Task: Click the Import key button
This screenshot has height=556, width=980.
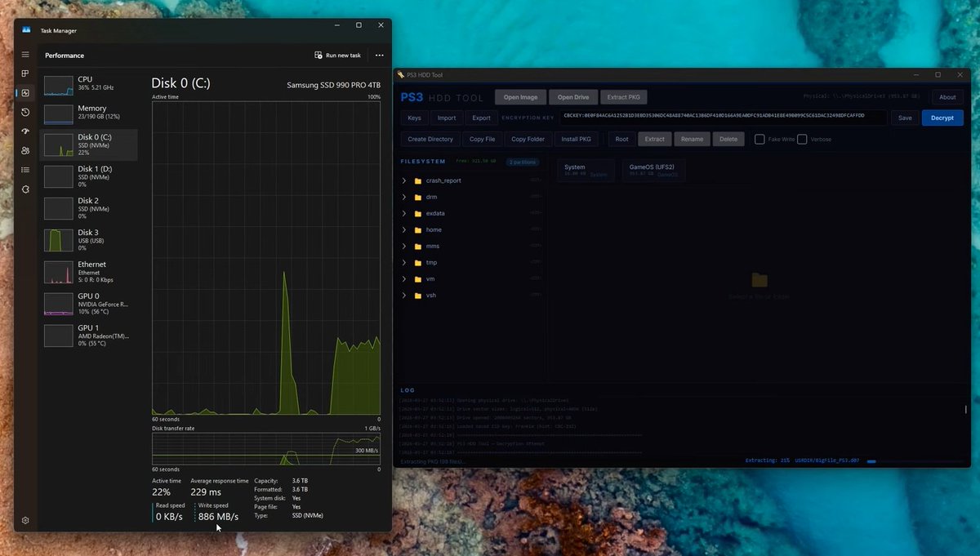Action: [447, 118]
